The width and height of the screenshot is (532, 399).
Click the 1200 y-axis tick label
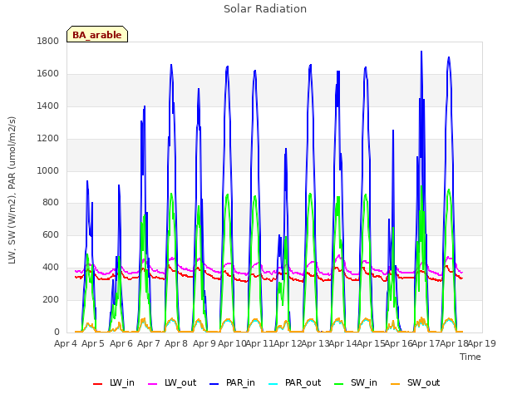[48, 139]
